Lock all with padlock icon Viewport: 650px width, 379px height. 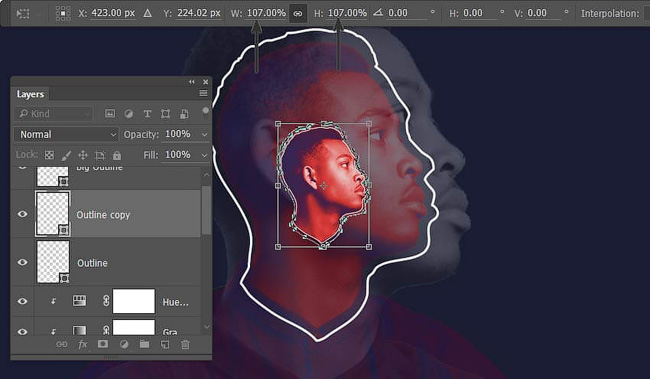click(117, 155)
